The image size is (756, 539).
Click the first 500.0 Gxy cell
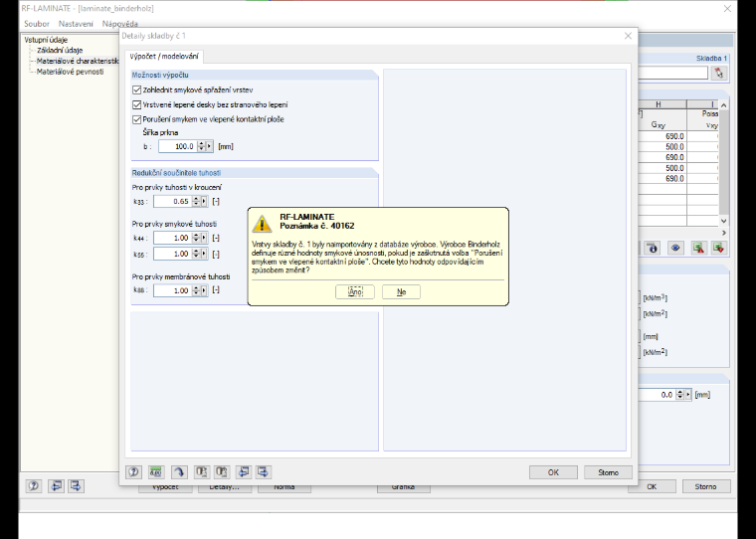point(662,147)
